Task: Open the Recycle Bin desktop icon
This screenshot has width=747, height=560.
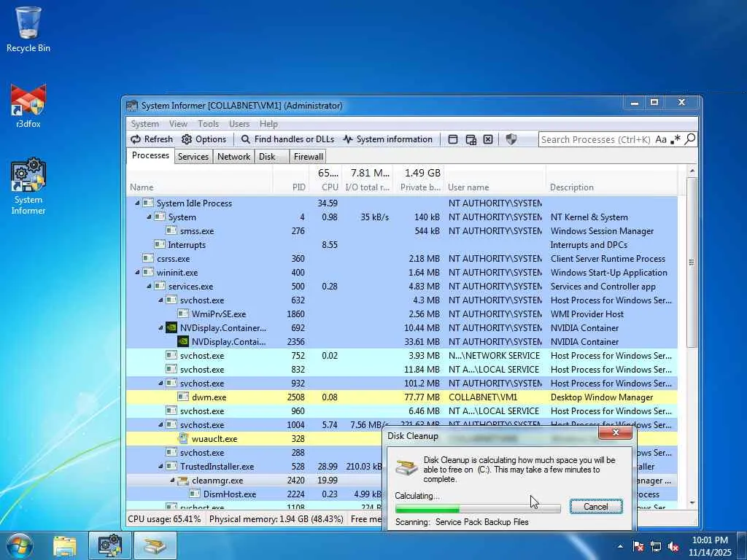Action: pyautogui.click(x=28, y=29)
